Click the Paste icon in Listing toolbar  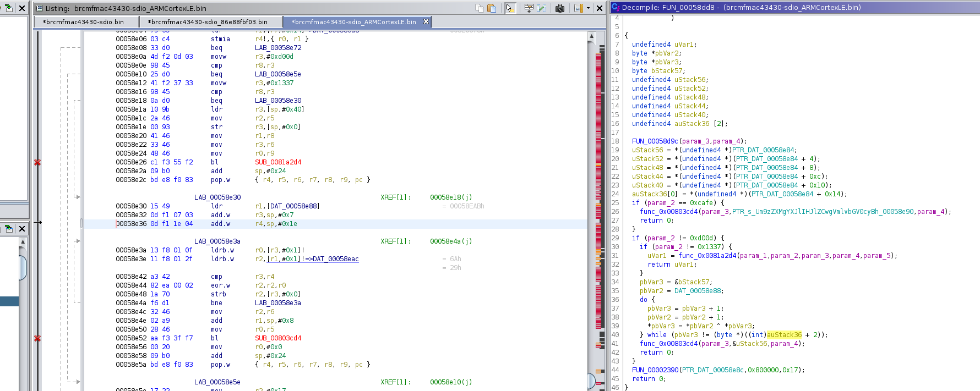(492, 8)
